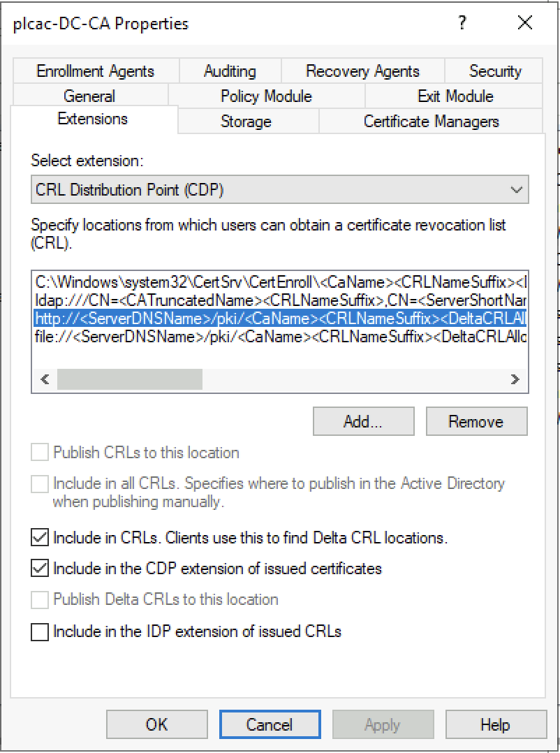Switch to the Policy Module tab
Image resolution: width=560 pixels, height=753 pixels.
tap(266, 96)
